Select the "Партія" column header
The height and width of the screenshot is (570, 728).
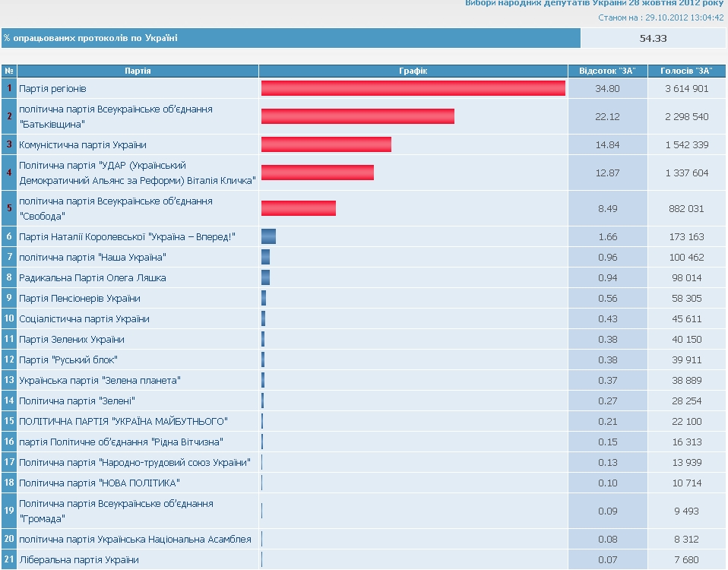coord(138,71)
